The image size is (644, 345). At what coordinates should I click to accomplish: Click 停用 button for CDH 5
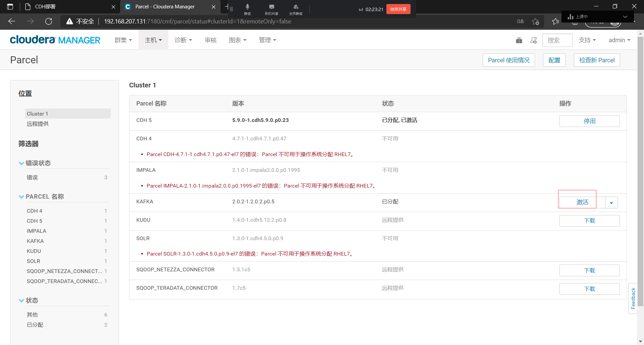pyautogui.click(x=589, y=121)
